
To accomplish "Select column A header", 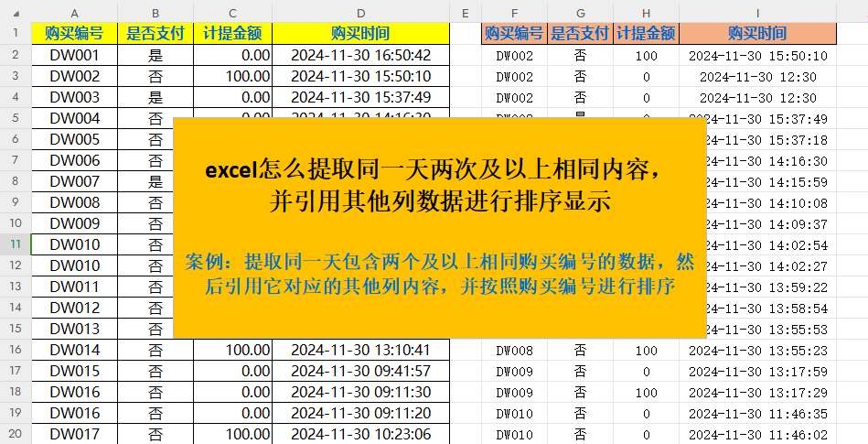I will coord(75,14).
